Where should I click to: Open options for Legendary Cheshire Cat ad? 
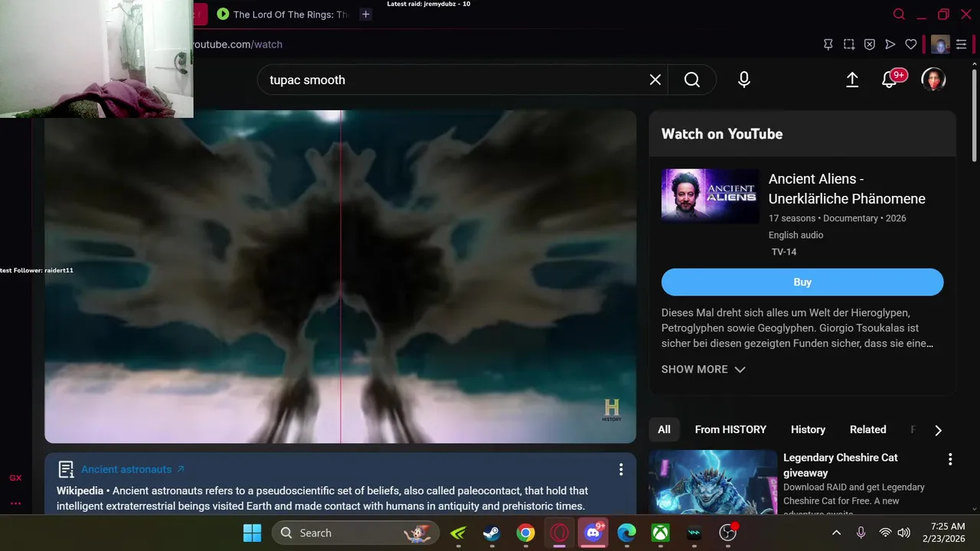(950, 459)
